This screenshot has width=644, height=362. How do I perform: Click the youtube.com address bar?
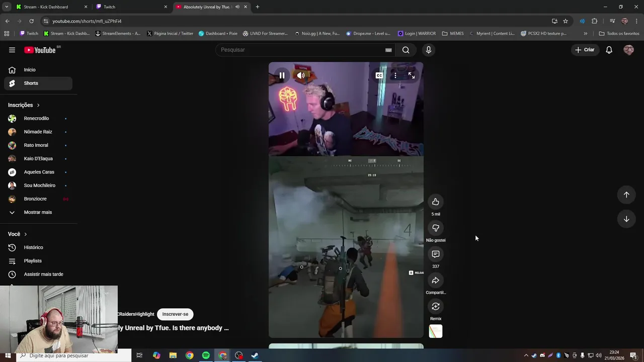297,21
